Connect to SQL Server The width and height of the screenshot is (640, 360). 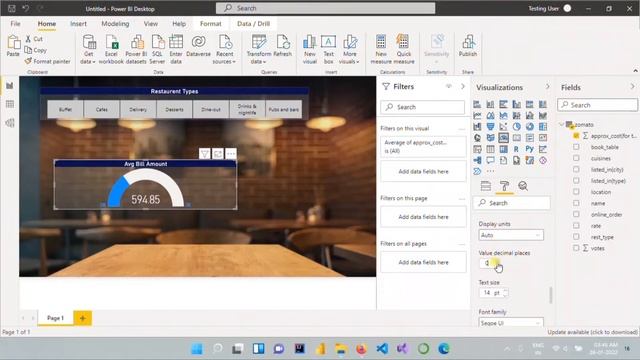click(x=157, y=49)
